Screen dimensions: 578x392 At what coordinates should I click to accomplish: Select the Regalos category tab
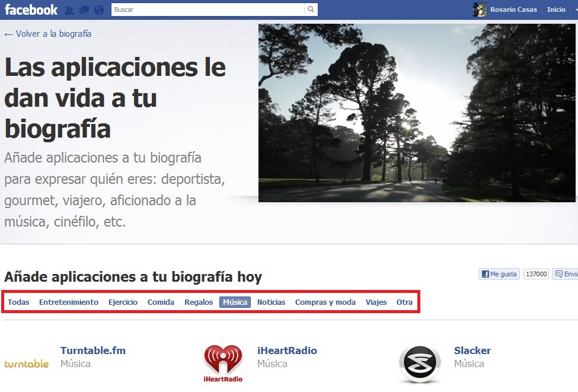[x=199, y=302]
